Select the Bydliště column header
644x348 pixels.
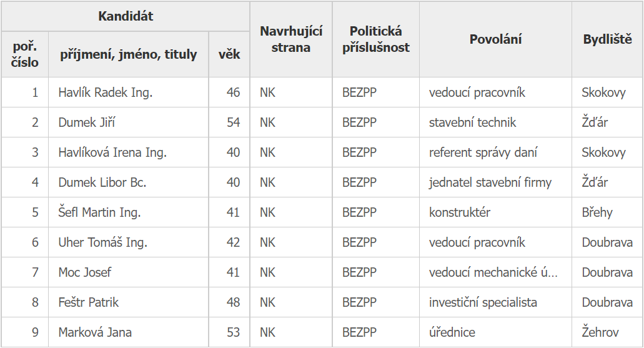coord(607,39)
